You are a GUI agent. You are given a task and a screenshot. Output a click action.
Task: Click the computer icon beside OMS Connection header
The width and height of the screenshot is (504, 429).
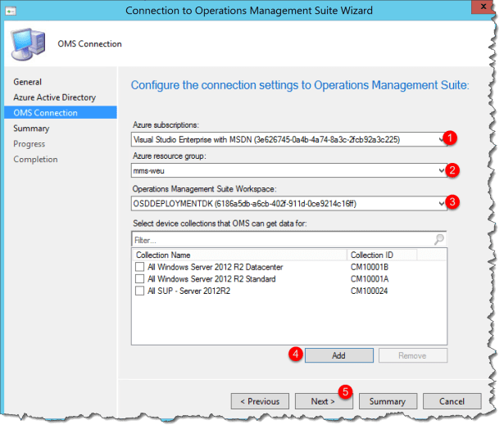point(28,44)
